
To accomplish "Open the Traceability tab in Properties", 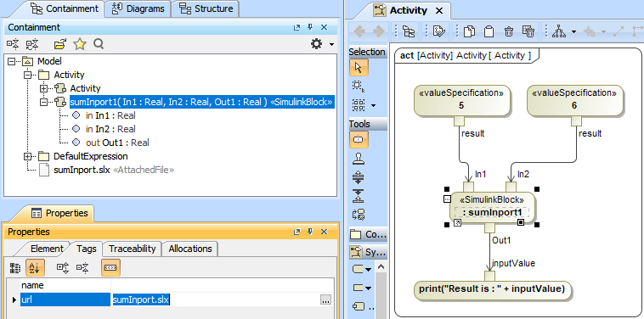I will (133, 249).
